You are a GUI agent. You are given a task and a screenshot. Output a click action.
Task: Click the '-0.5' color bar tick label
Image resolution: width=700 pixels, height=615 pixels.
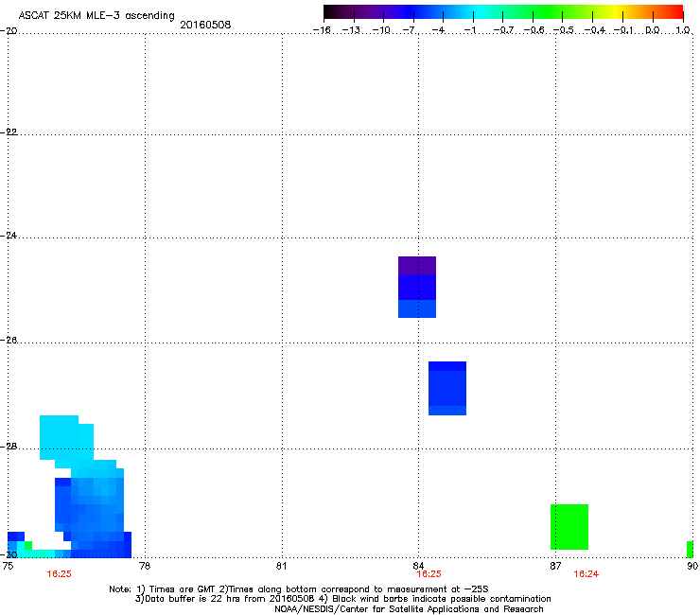(x=564, y=30)
